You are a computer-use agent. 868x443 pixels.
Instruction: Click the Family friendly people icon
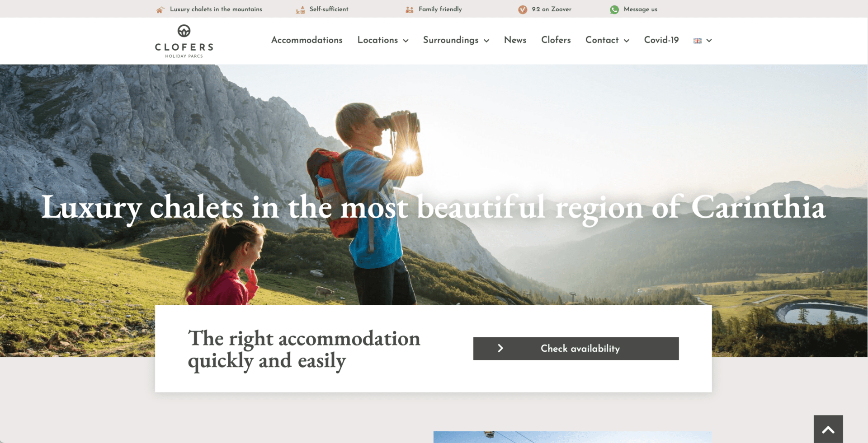pos(410,9)
